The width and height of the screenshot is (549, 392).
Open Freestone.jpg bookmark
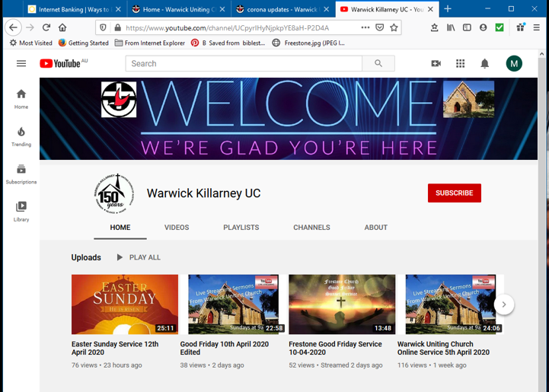coord(308,43)
